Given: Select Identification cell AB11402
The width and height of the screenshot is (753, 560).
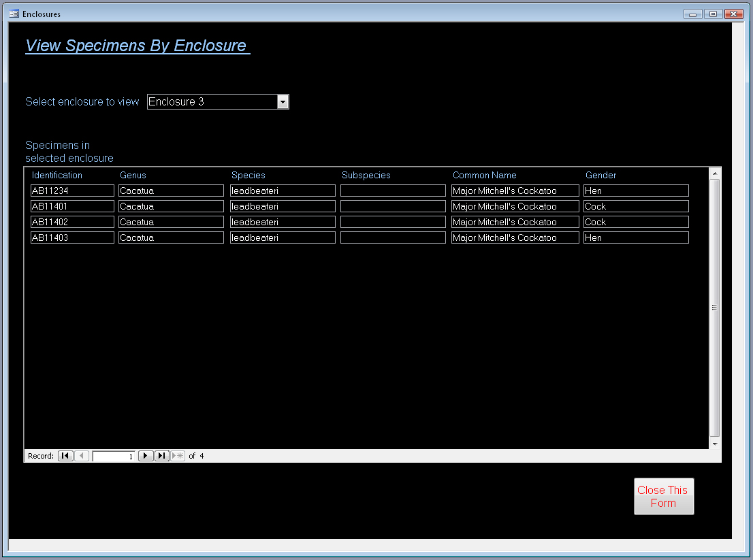Looking at the screenshot, I should click(x=73, y=222).
